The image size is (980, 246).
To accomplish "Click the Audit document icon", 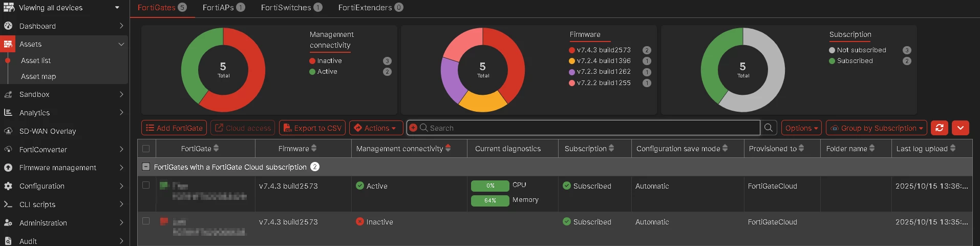I will [x=8, y=241].
